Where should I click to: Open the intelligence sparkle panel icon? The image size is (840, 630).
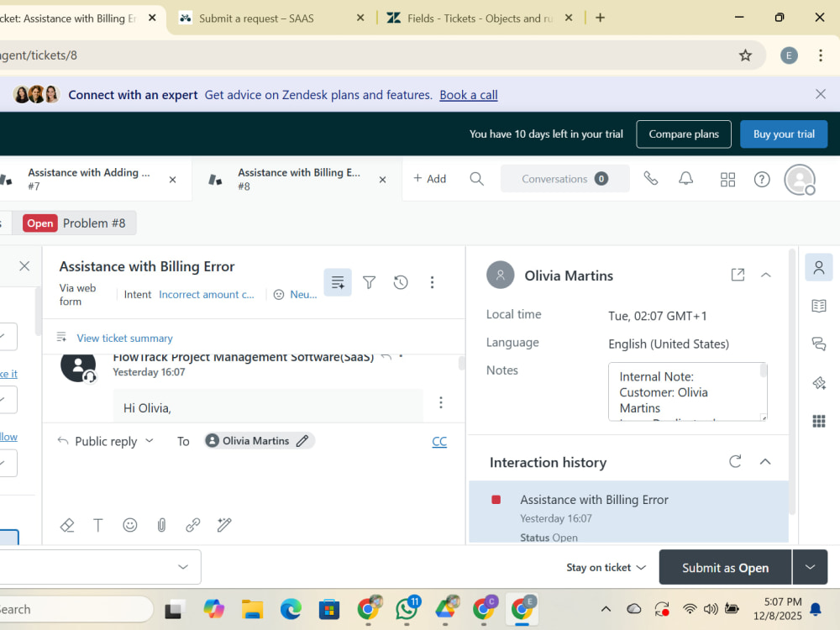[x=818, y=382]
